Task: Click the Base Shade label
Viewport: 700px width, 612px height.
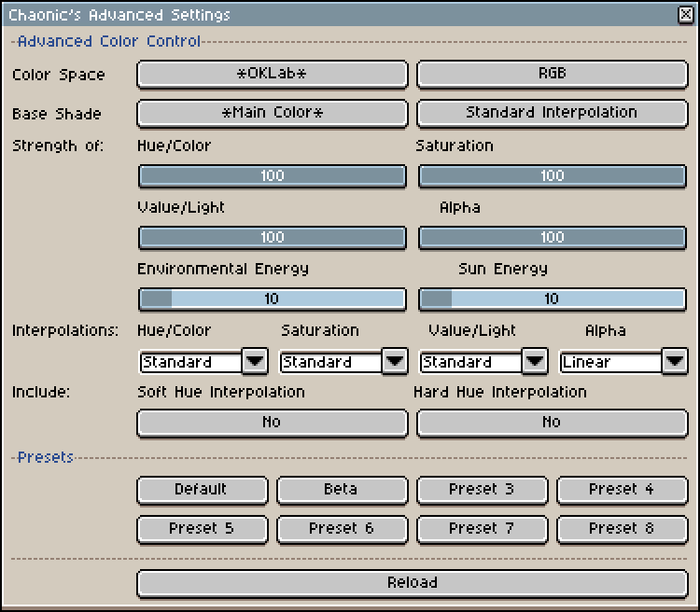Action: pyautogui.click(x=57, y=114)
